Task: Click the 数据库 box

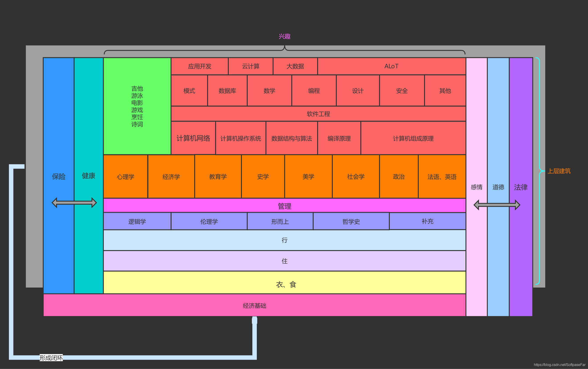Action: tap(227, 91)
